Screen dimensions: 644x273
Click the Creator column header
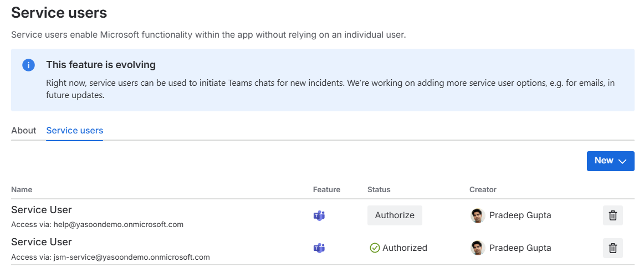coord(483,189)
